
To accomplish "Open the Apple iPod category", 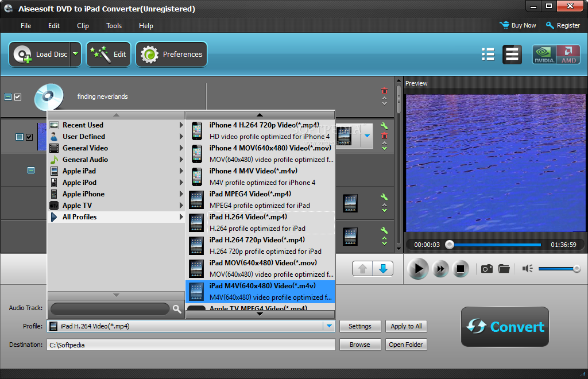I will [x=116, y=183].
